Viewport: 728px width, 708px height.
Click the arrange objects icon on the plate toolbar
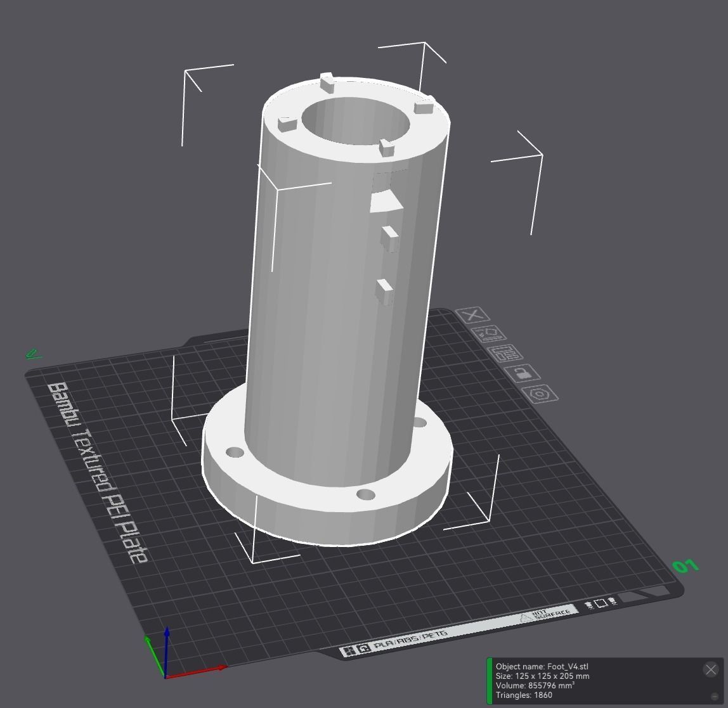[x=505, y=353]
